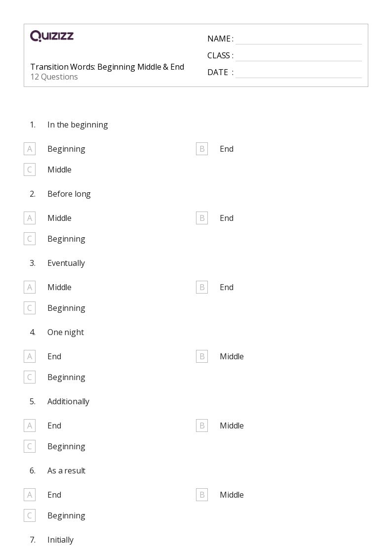Viewport: 392px width, 555px height.
Task: Select option C Middle under question 1
Action: pos(30,170)
